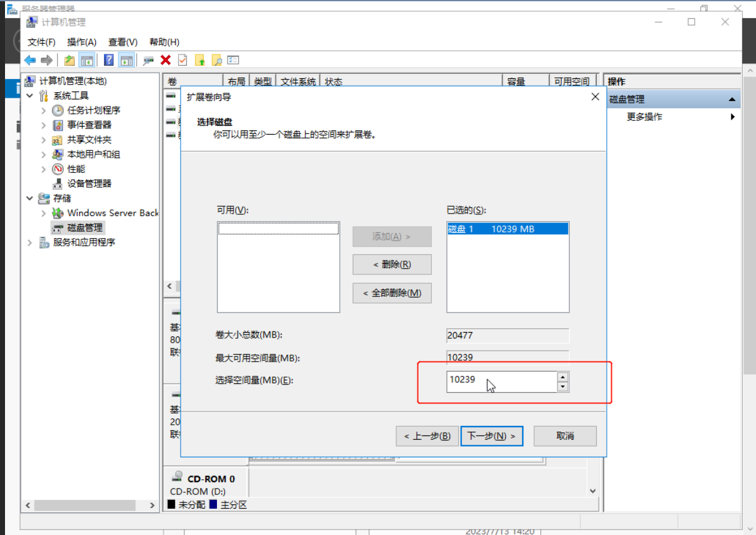
Task: Select Windows Server Backup in the tree
Action: 113,213
